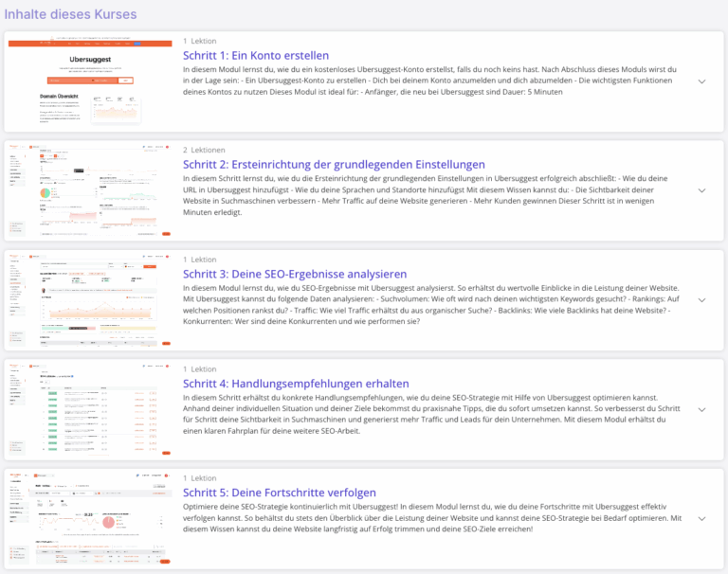Expand the Schritt 3 module chevron
728x574 pixels.
(701, 300)
